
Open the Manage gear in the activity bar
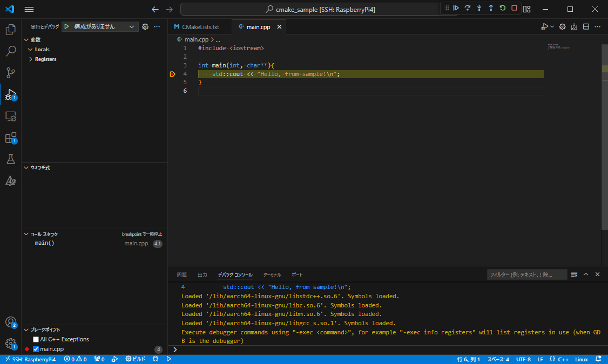pos(10,344)
